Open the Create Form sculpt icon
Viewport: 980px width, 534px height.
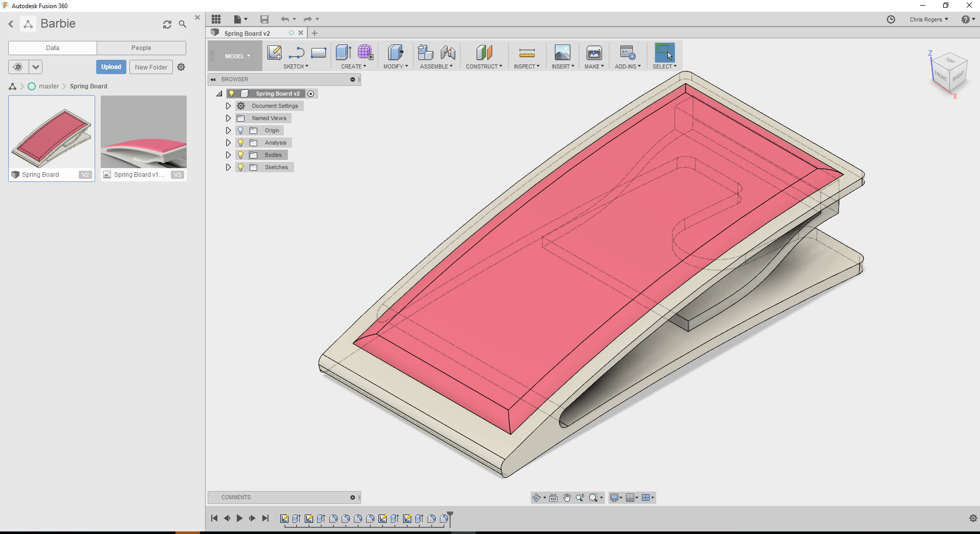point(365,53)
